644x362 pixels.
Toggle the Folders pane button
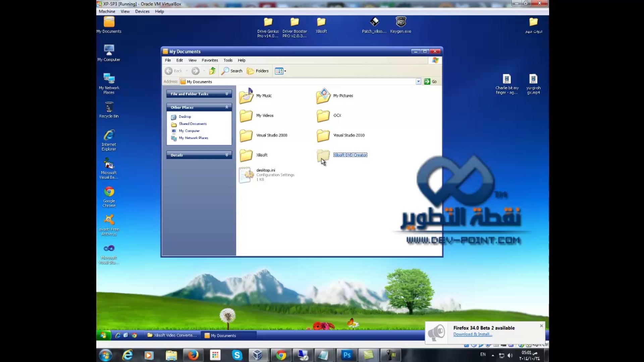tap(258, 71)
